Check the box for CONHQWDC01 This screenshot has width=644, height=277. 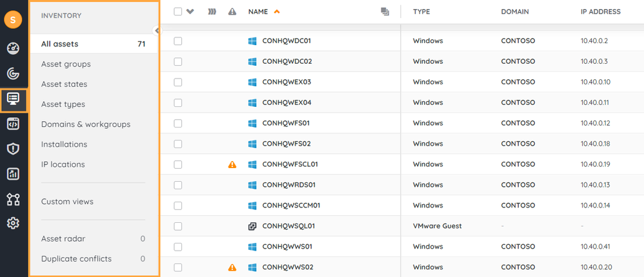tap(178, 41)
